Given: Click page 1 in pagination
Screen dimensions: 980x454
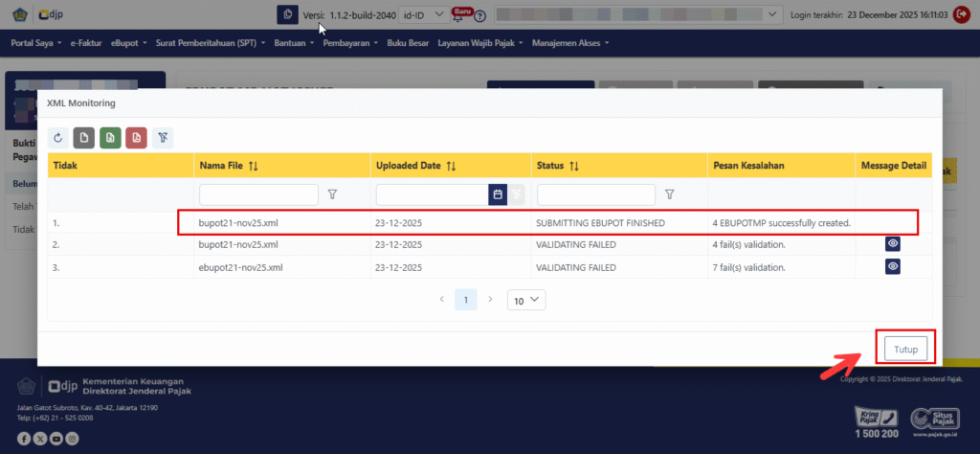Looking at the screenshot, I should tap(465, 300).
